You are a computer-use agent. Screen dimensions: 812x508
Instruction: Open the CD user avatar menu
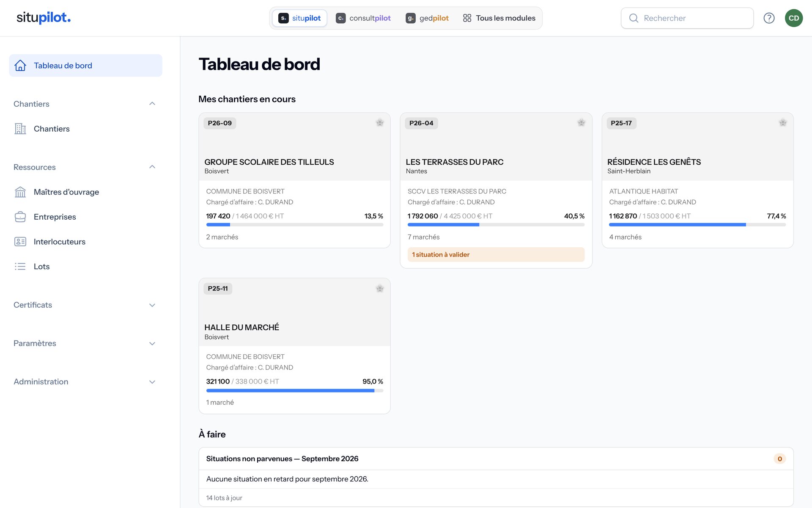[794, 18]
